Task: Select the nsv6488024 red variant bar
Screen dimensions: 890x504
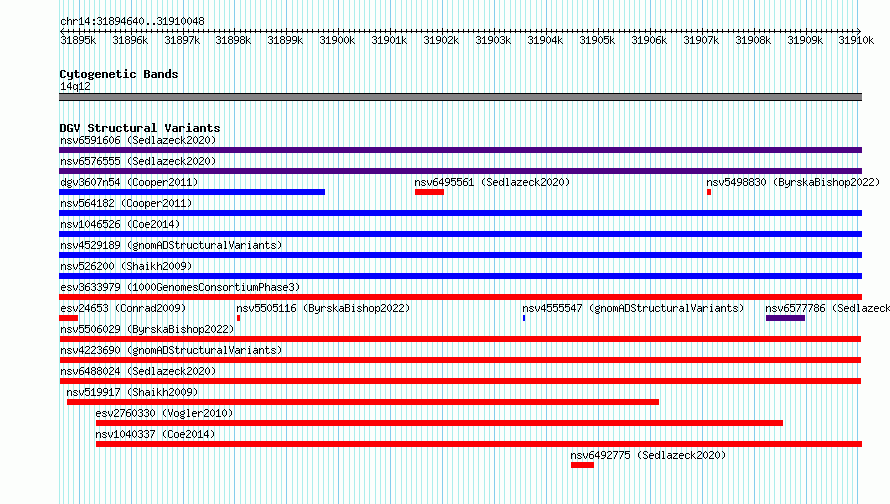Action: click(x=460, y=381)
